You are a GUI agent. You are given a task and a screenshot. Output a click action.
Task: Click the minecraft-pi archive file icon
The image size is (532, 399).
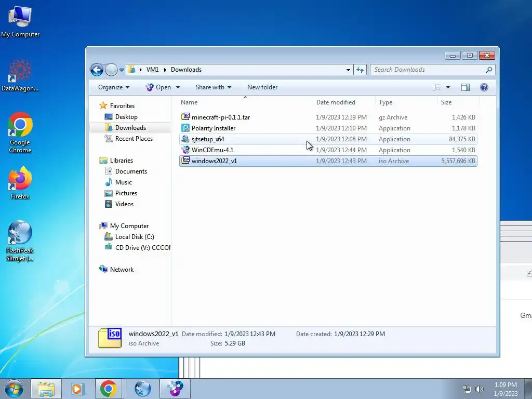click(185, 117)
